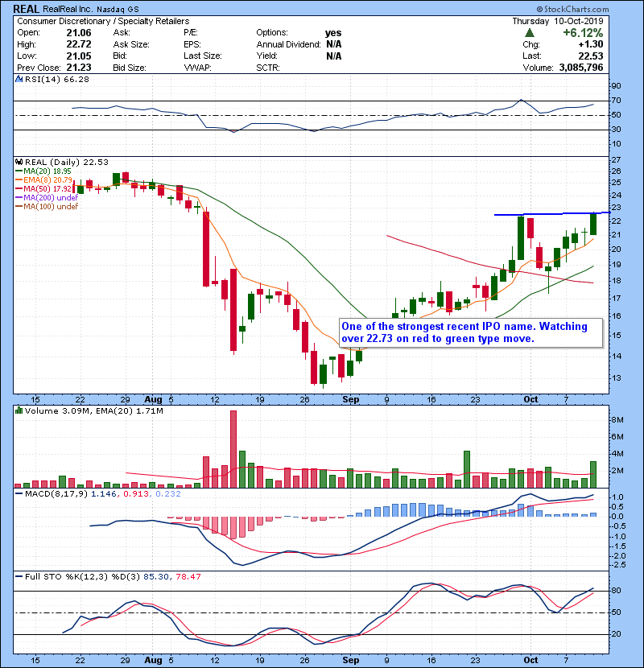The image size is (644, 668).
Task: Click the RSI(14) 66.28 indicator label
Action: click(x=56, y=79)
